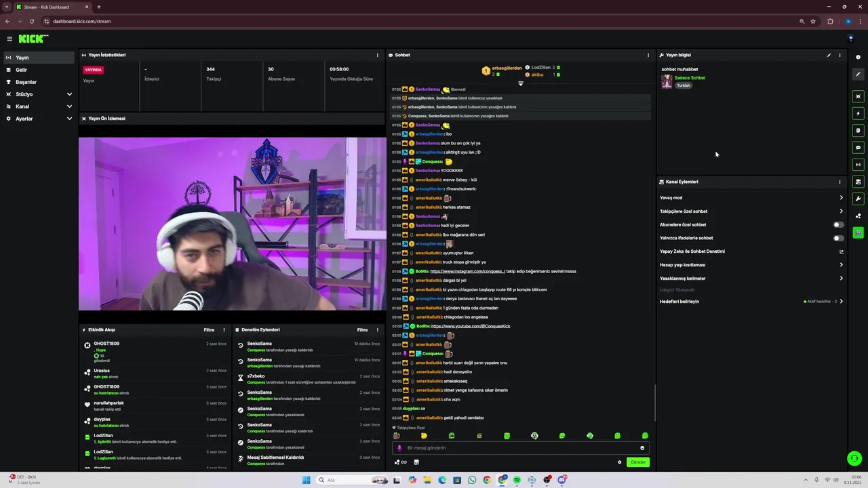
Task: Click the Kick logo
Action: click(33, 39)
